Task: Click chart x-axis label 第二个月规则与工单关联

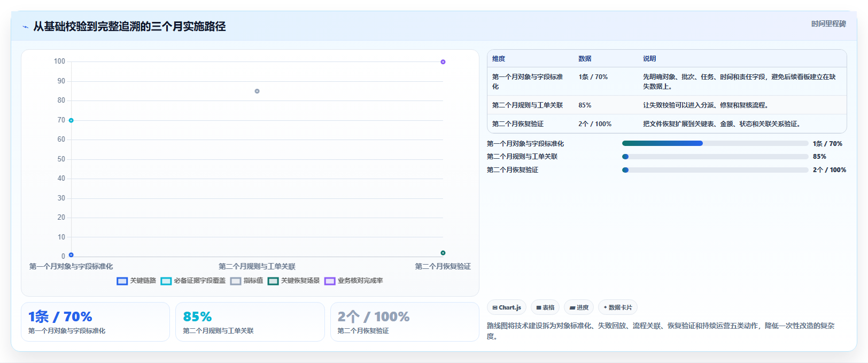Action: point(257,266)
